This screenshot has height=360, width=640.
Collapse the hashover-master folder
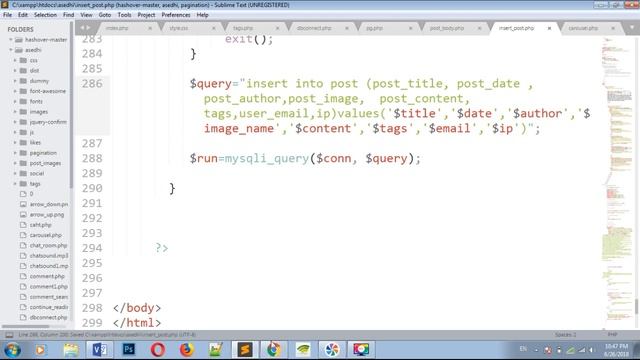pyautogui.click(x=11, y=40)
